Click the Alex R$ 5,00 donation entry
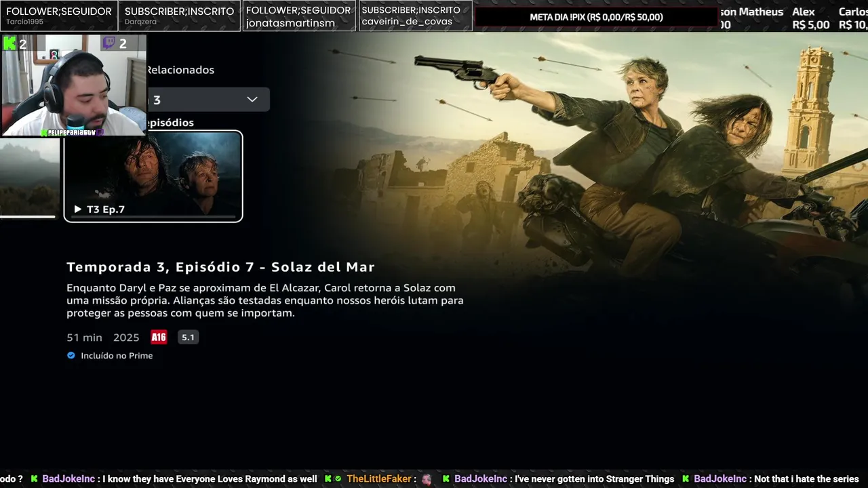This screenshot has height=488, width=868. 810,18
